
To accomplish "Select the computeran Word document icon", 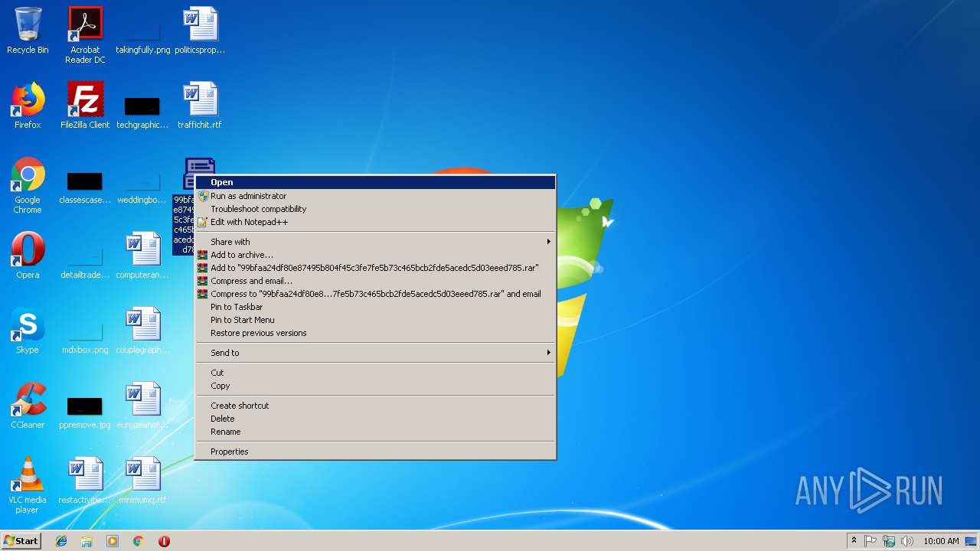I will (x=142, y=256).
